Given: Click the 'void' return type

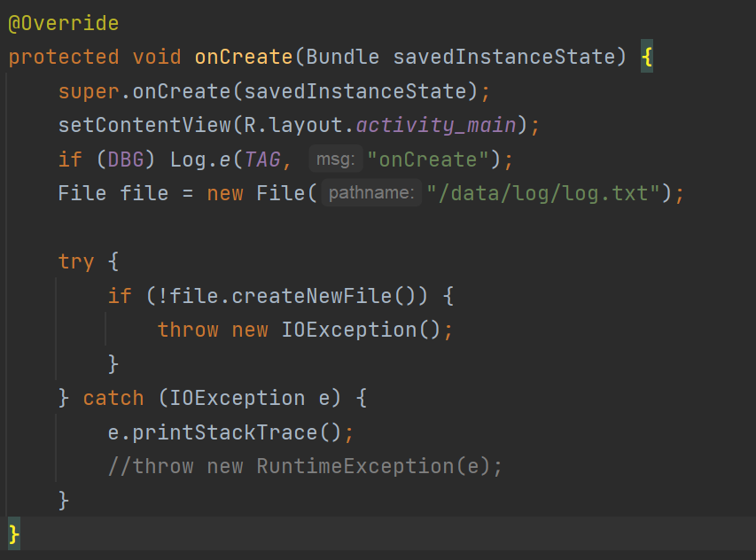Looking at the screenshot, I should click(x=157, y=57).
